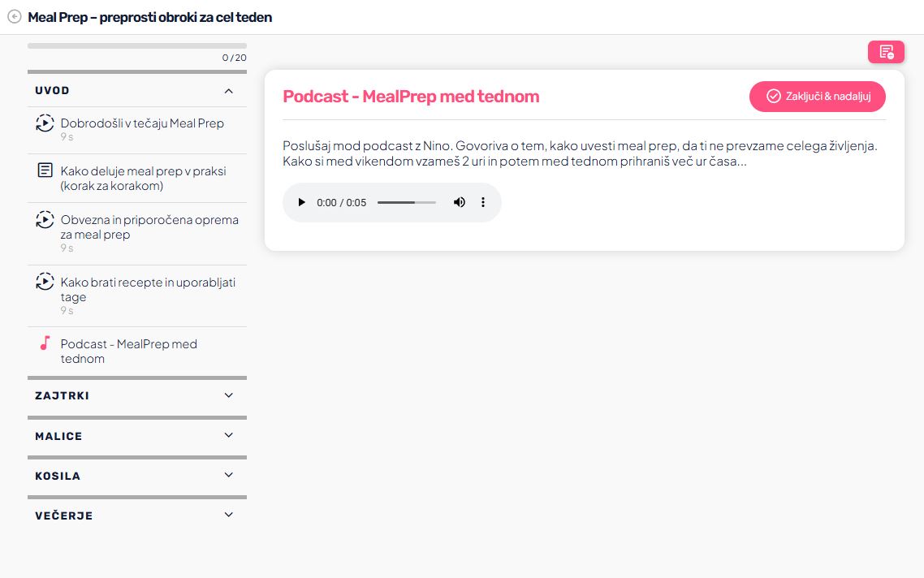Image resolution: width=924 pixels, height=578 pixels.
Task: Click the video icon for Dobrodošli lesson
Action: 45,123
